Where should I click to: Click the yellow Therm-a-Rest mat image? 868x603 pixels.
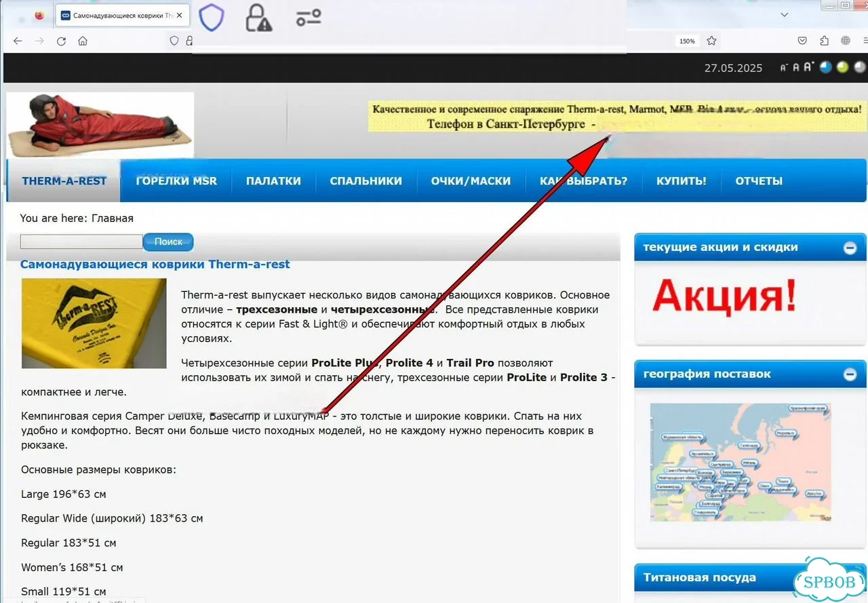(x=94, y=323)
